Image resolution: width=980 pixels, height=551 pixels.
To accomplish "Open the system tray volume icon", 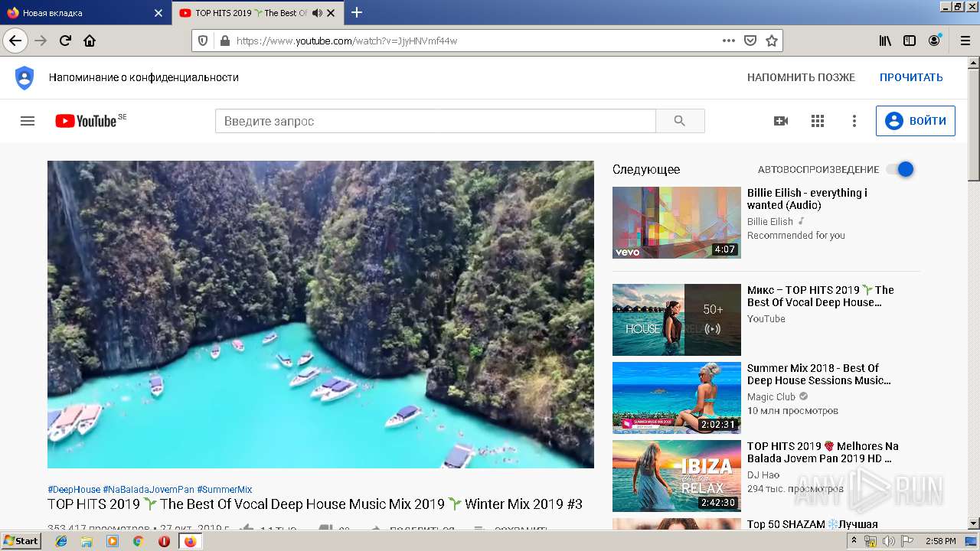I will [x=889, y=541].
